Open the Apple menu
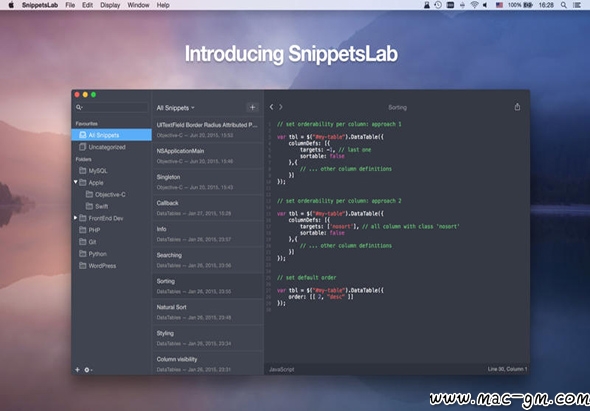 point(11,5)
